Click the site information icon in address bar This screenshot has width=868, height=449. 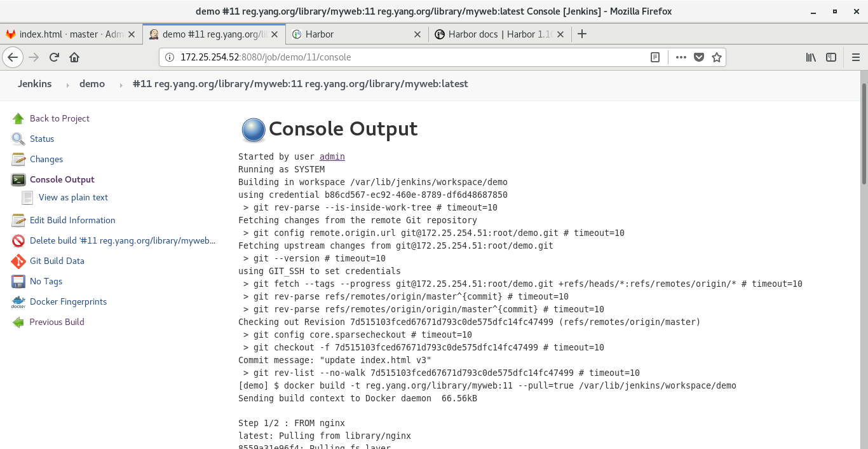pos(169,57)
